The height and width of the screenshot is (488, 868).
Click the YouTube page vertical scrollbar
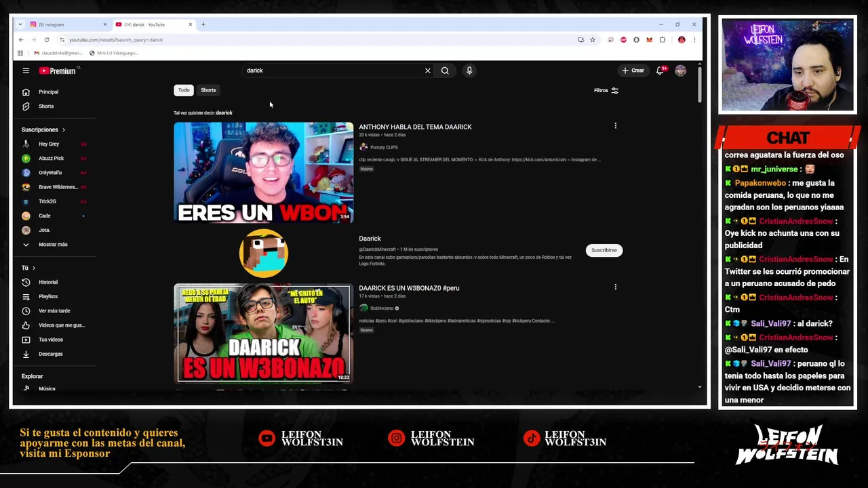coord(699,85)
